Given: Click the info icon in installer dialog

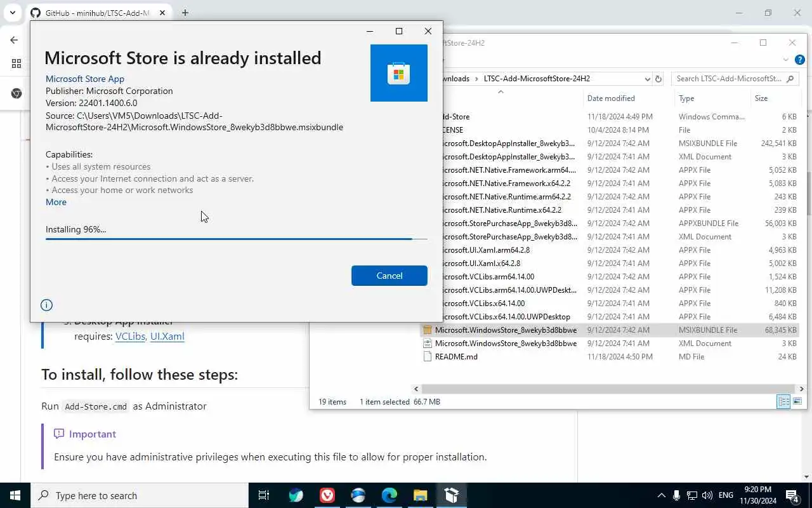Looking at the screenshot, I should [x=46, y=305].
